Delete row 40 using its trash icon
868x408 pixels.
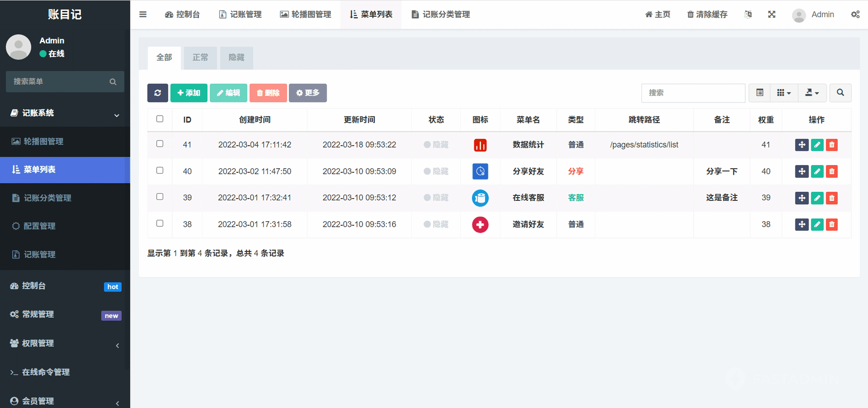click(832, 171)
